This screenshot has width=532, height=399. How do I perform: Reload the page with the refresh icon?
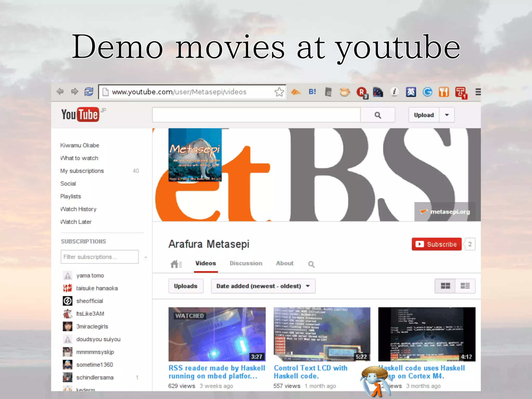[89, 91]
